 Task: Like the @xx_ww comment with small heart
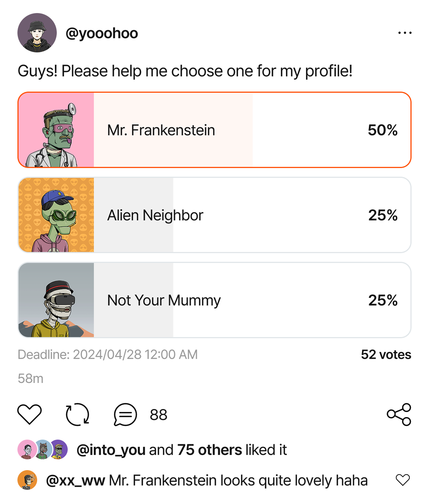click(403, 480)
